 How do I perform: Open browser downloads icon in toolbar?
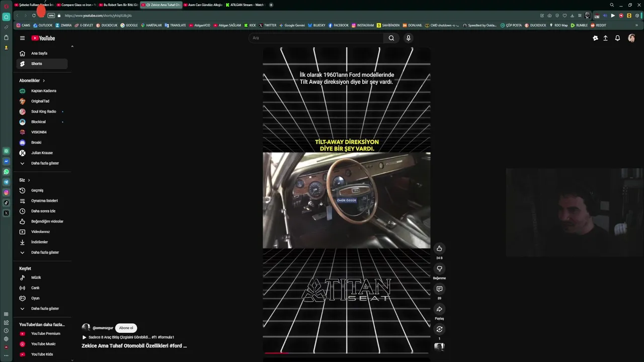(x=572, y=16)
